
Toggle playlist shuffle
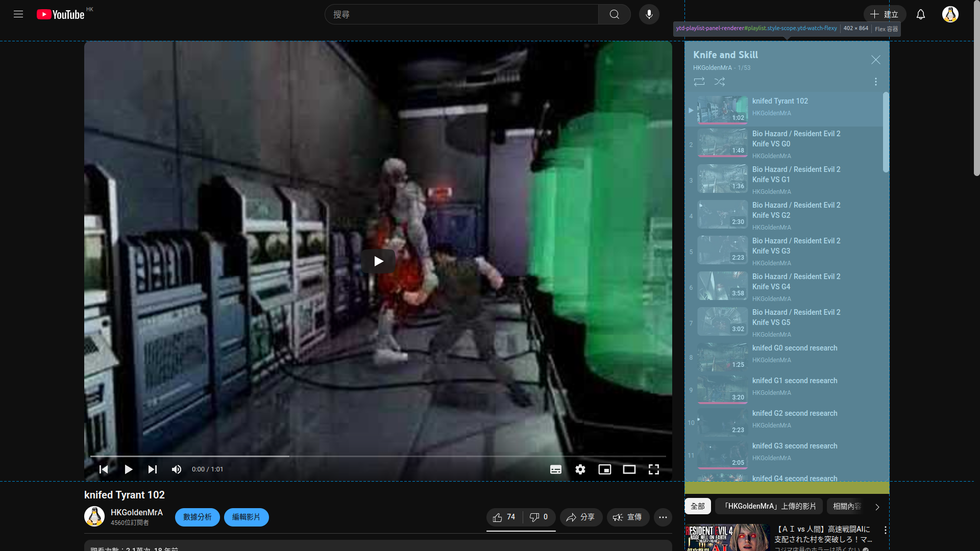tap(720, 82)
